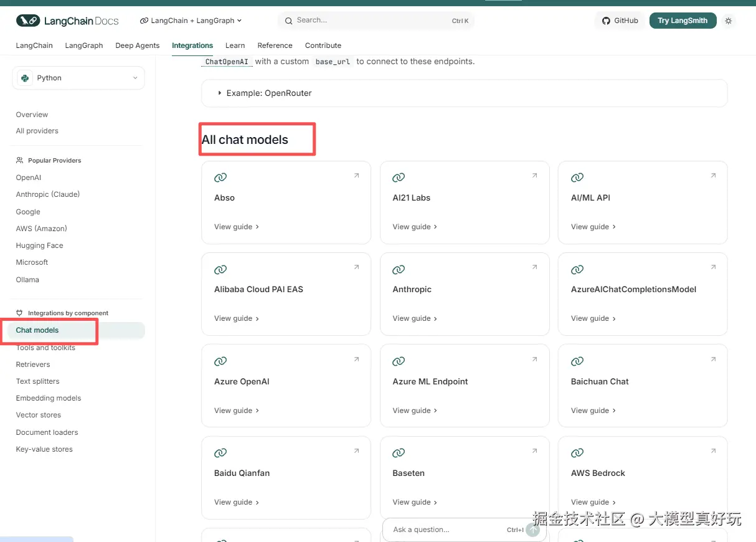Click external arrow on Baidu Qianfan card
The width and height of the screenshot is (756, 542).
tap(356, 450)
